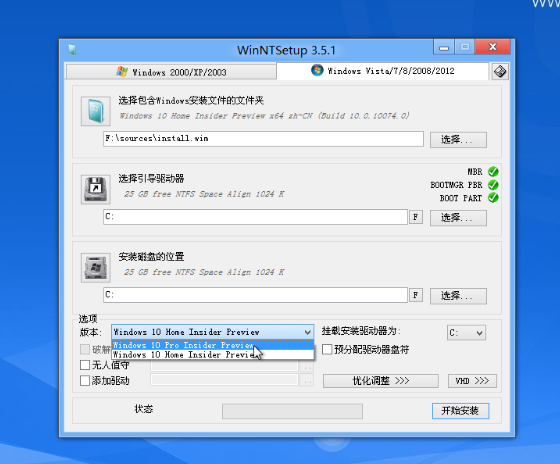Open the 优化调整 tweaks button
The image size is (560, 464).
pos(381,381)
